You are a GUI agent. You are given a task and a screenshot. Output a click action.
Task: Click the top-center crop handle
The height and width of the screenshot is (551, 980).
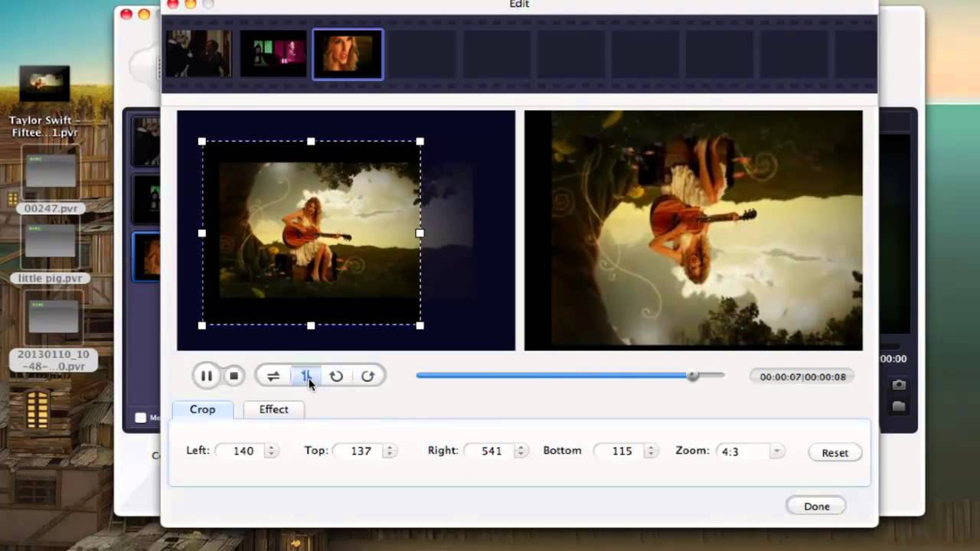coord(311,142)
